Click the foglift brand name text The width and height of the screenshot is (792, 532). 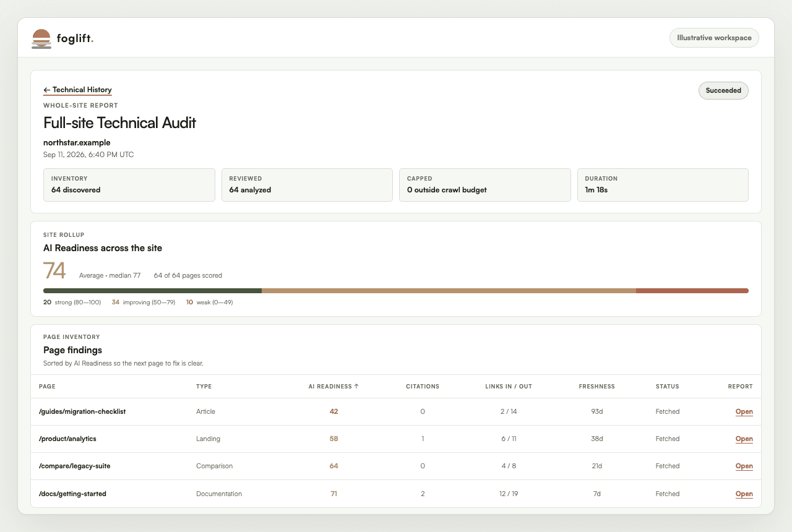pyautogui.click(x=75, y=38)
